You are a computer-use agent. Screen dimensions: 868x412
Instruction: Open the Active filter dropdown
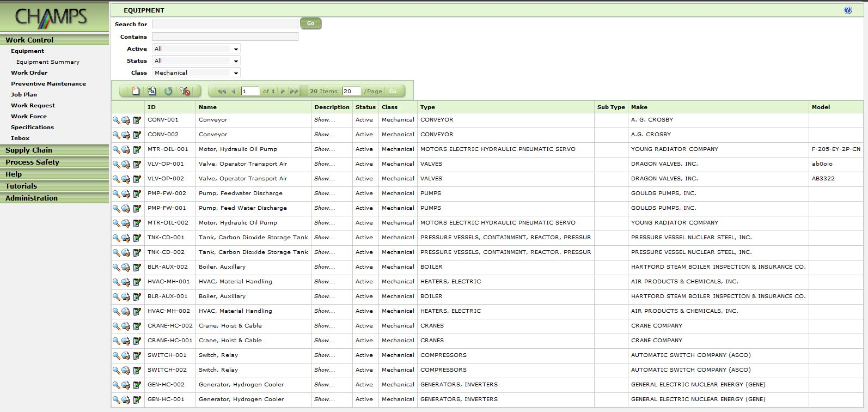(x=196, y=49)
